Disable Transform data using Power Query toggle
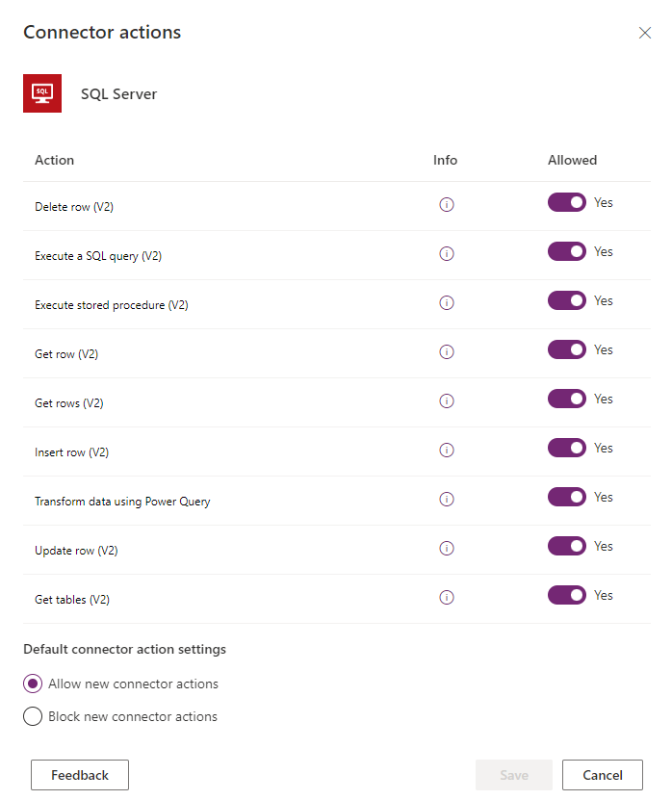This screenshot has width=672, height=800. point(567,498)
